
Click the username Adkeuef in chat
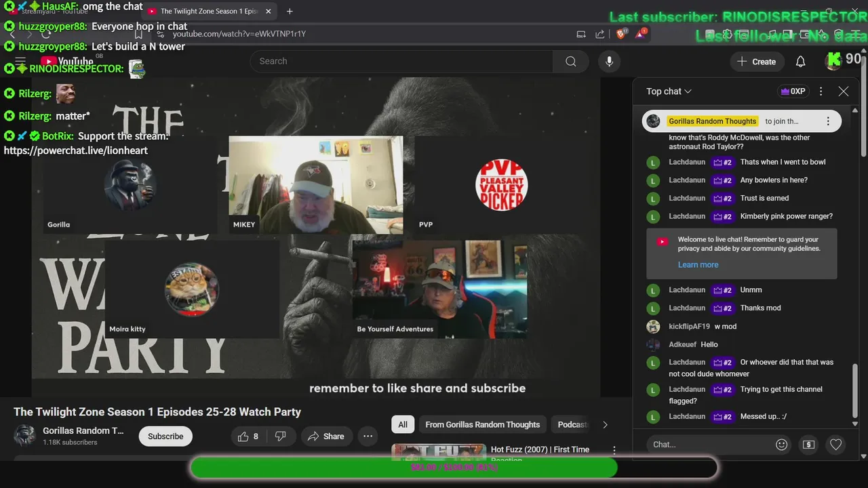(682, 344)
